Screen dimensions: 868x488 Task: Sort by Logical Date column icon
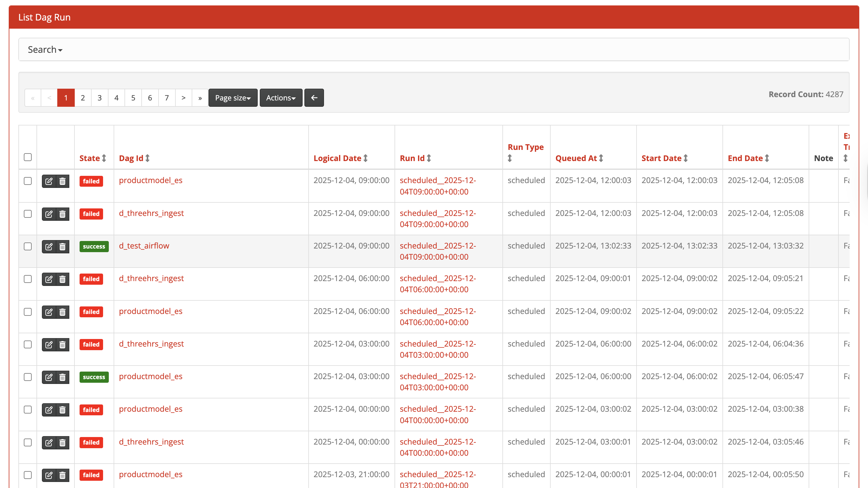[366, 158]
